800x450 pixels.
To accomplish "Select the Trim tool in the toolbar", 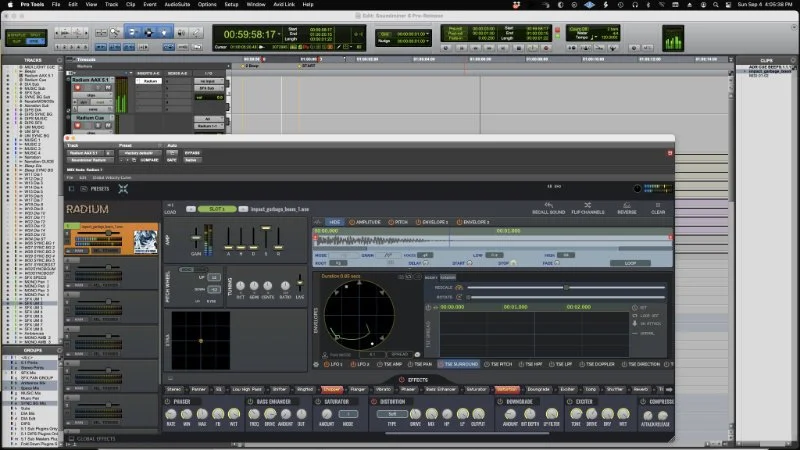I will [x=133, y=33].
